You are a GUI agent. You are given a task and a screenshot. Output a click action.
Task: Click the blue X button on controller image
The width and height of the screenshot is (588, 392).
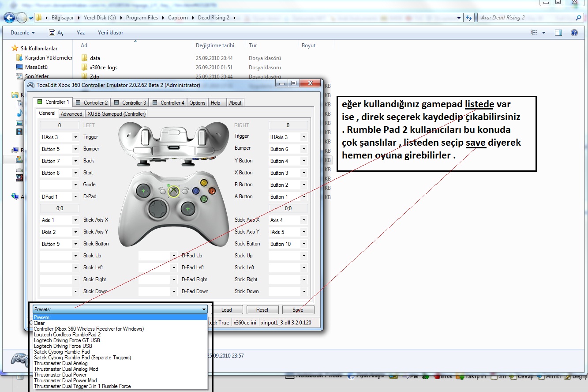(x=196, y=191)
